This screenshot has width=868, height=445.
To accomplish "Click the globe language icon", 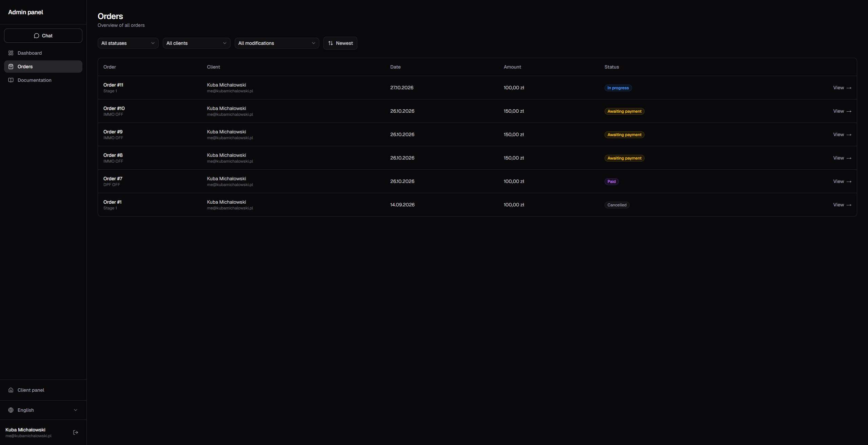I will [x=11, y=410].
